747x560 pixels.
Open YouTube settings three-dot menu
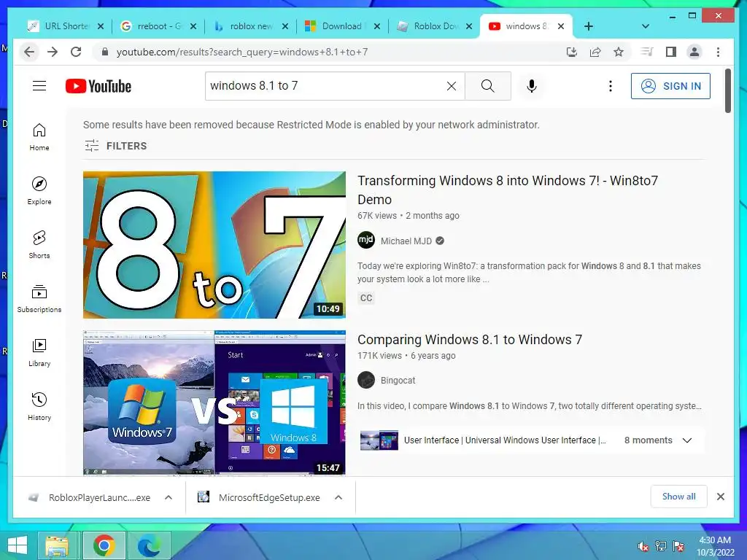coord(611,86)
